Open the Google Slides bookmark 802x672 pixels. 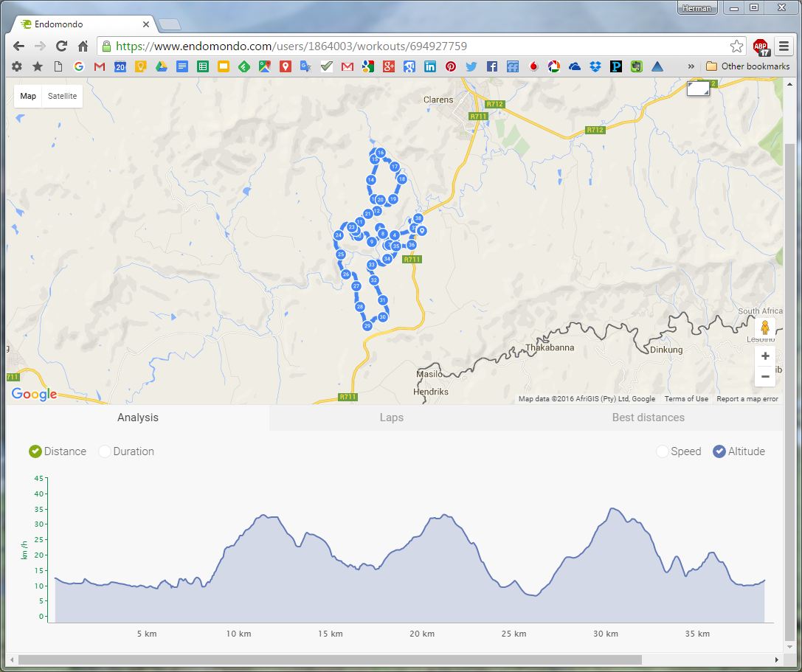[223, 66]
